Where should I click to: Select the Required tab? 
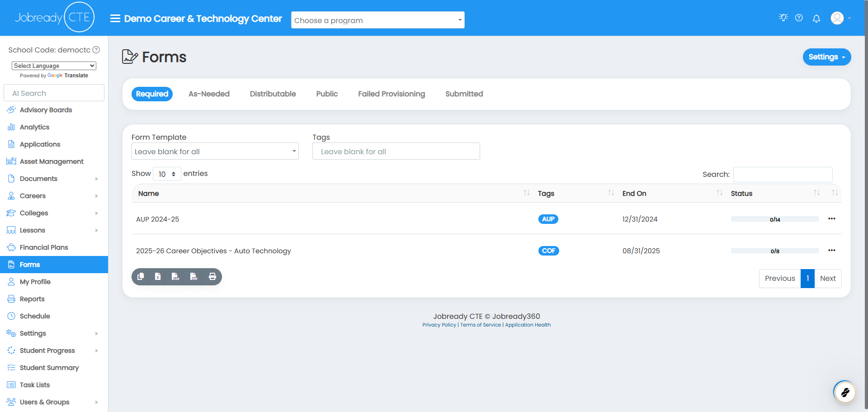click(x=152, y=94)
